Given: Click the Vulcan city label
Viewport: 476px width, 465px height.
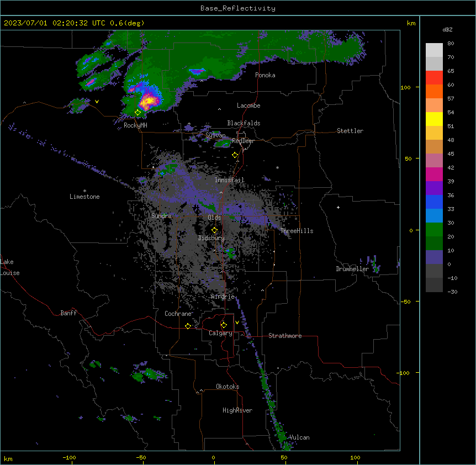Looking at the screenshot, I should tap(299, 437).
